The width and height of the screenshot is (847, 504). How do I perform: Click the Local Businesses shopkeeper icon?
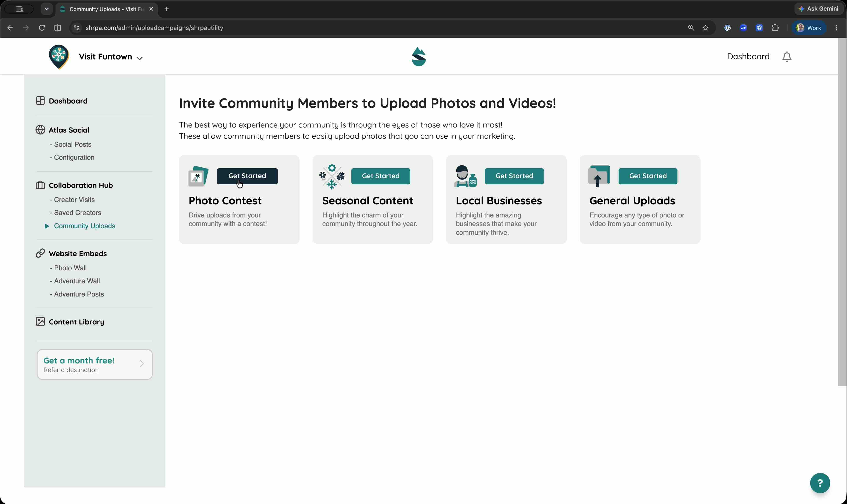pos(465,176)
